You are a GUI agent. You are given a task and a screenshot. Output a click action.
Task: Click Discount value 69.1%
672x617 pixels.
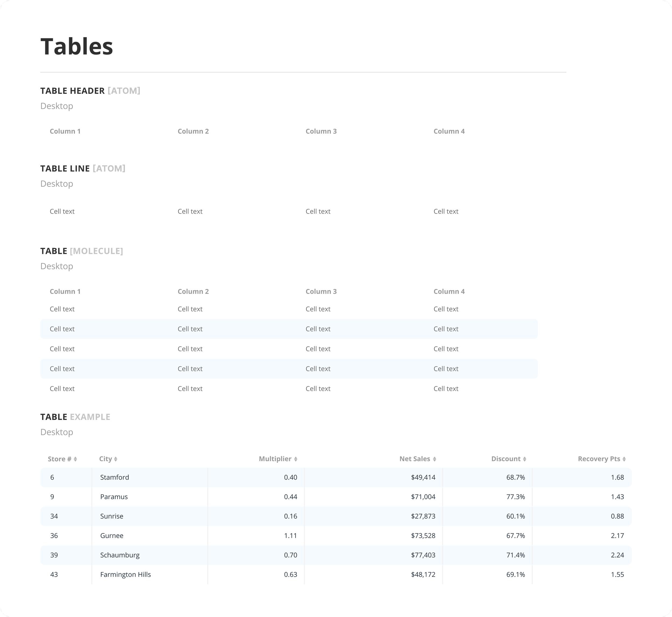[516, 574]
